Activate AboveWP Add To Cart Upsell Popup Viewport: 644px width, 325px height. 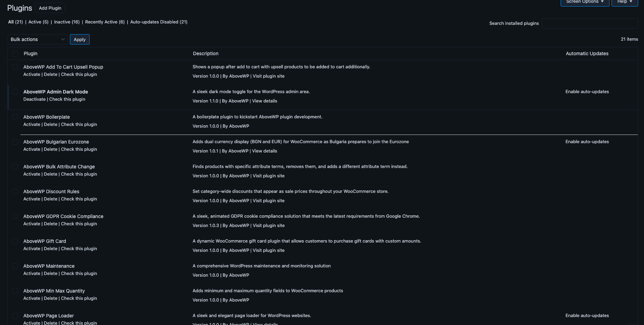pyautogui.click(x=32, y=75)
